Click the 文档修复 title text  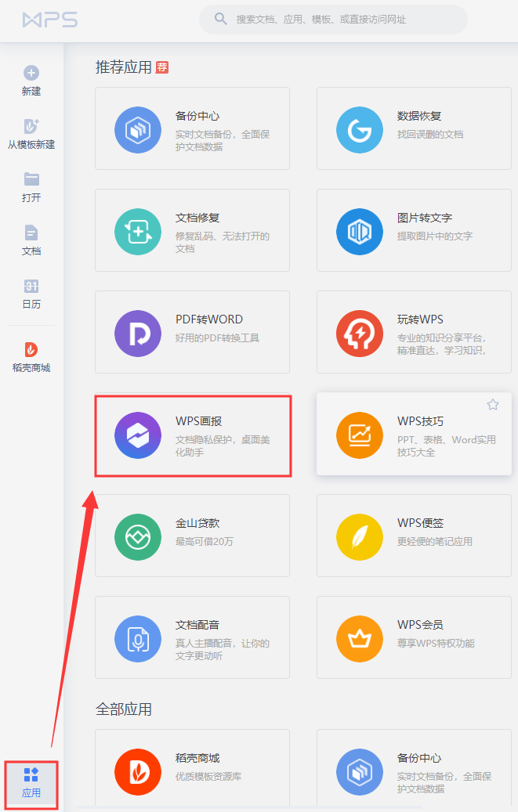point(197,218)
